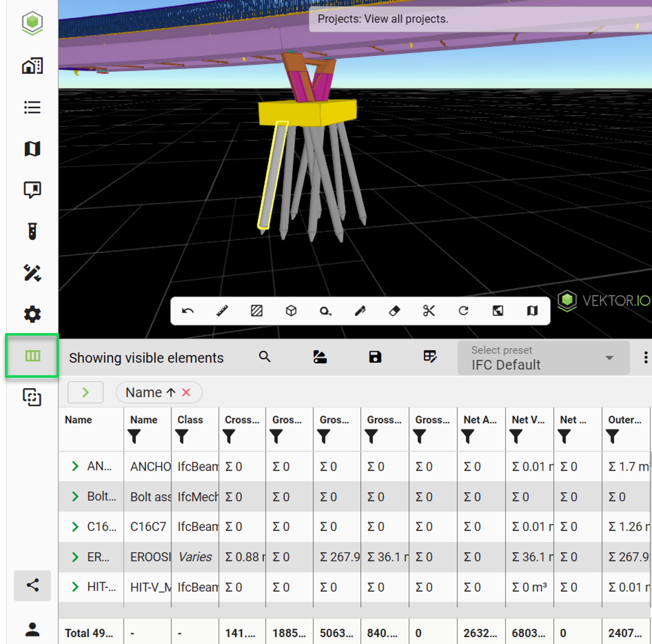Open the test tube sidebar icon
The height and width of the screenshot is (644, 652).
33,231
